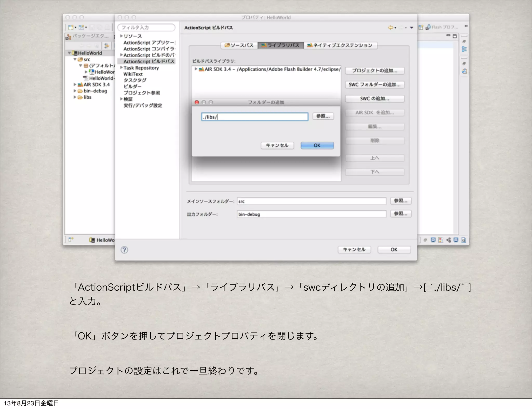Click the folder path field containing ./libs/
Image resolution: width=532 pixels, height=409 pixels.
255,117
